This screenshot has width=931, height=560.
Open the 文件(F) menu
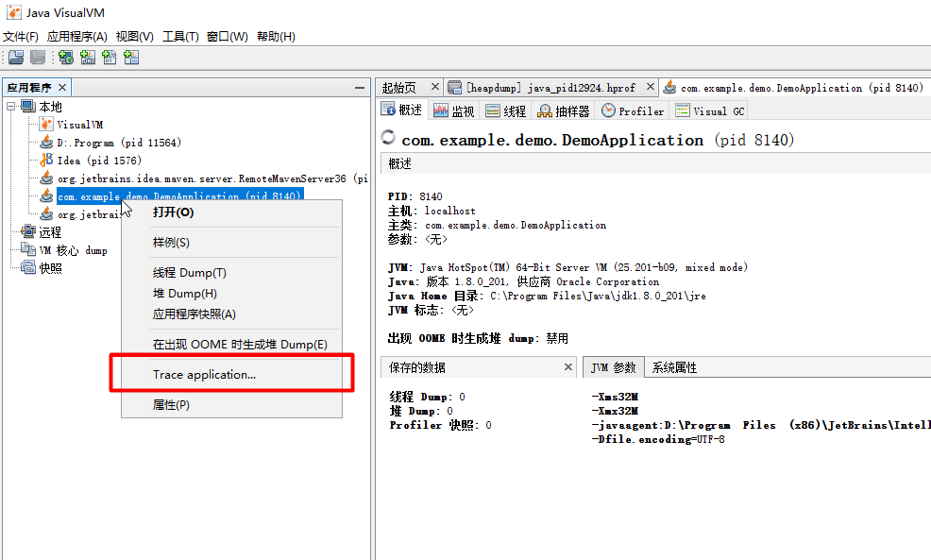tap(21, 36)
